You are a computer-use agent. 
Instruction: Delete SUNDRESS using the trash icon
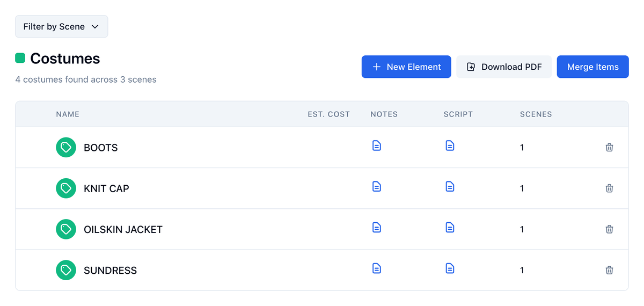(x=609, y=270)
